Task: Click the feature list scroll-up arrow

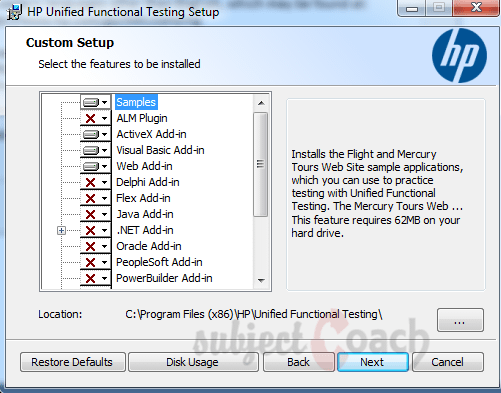Action: (x=261, y=103)
